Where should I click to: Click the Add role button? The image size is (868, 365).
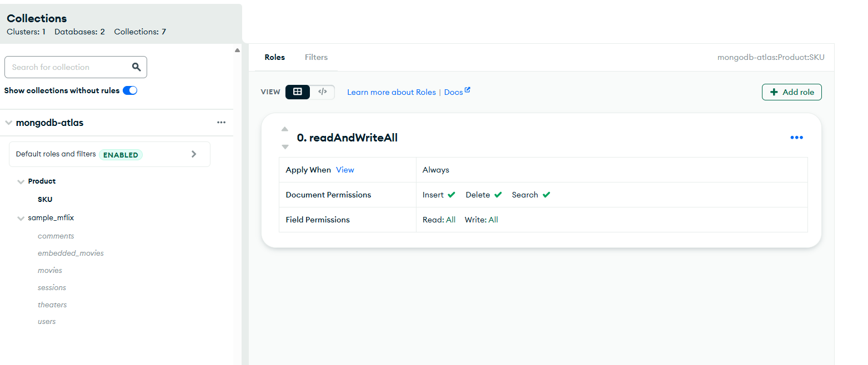(x=791, y=92)
